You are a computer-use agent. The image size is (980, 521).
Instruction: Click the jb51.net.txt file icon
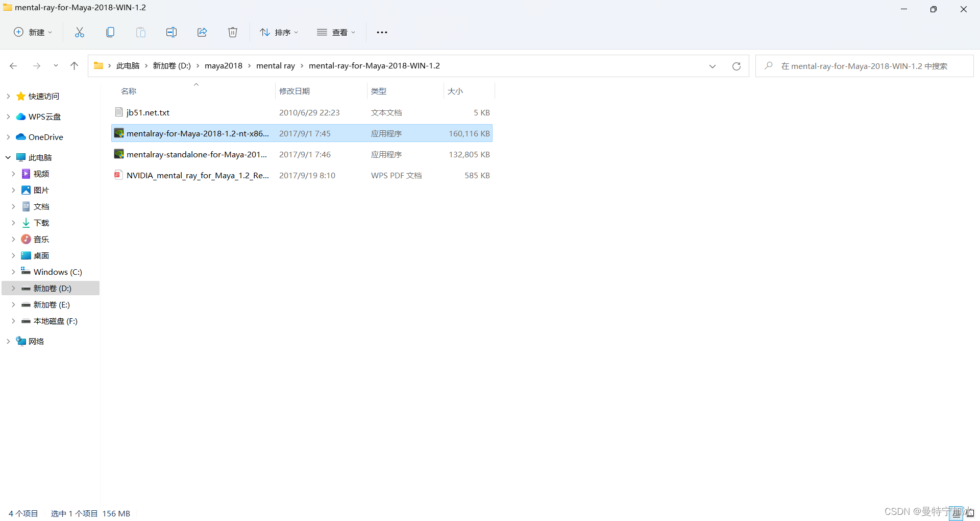click(x=119, y=112)
